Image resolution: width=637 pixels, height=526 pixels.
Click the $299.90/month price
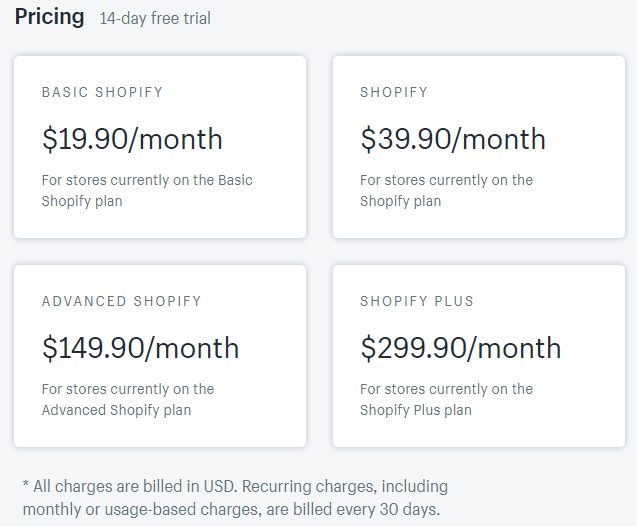click(x=461, y=348)
